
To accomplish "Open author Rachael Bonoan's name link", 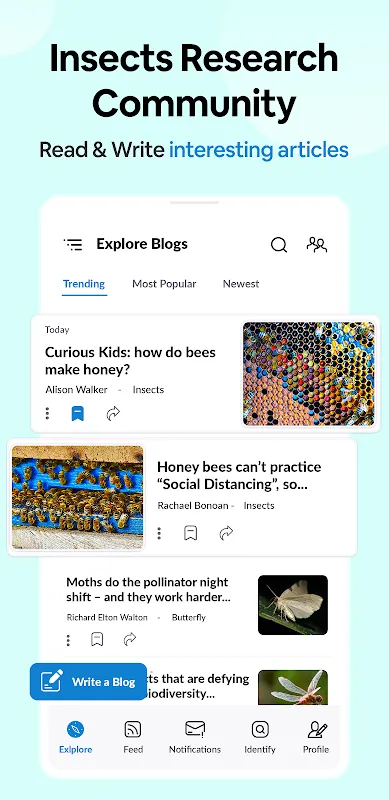I will [193, 506].
